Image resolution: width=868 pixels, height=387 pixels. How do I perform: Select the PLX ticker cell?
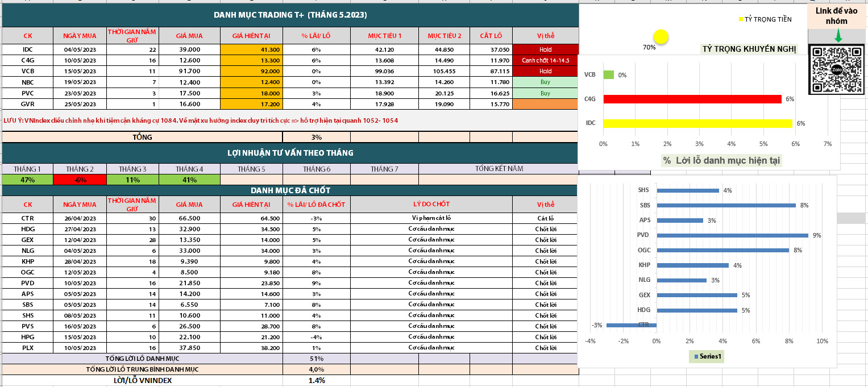(28, 348)
